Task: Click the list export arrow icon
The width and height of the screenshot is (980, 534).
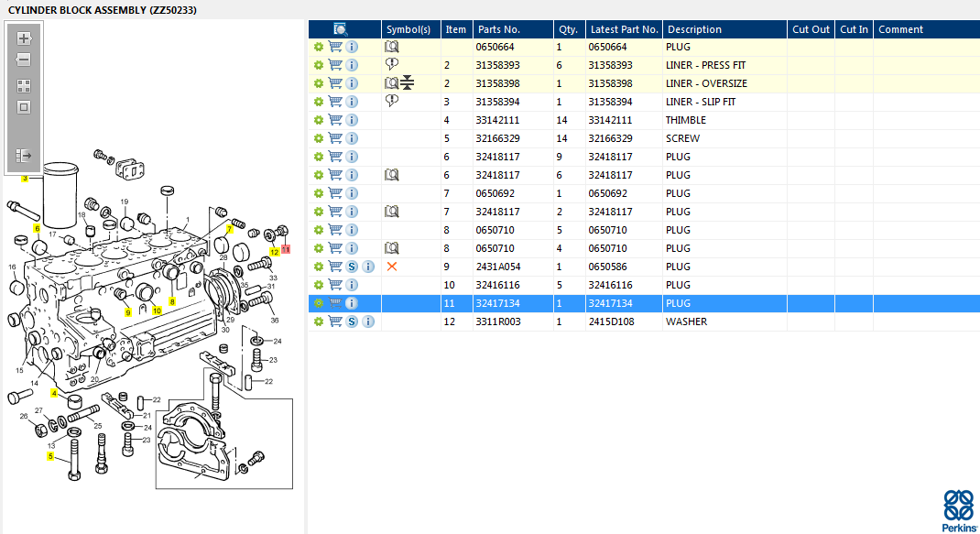Action: click(24, 155)
